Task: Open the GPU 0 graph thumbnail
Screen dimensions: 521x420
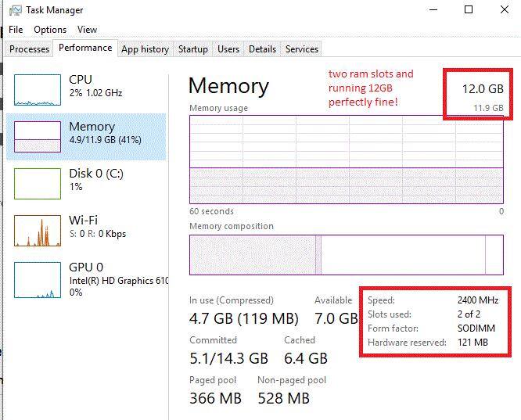Action: (38, 279)
